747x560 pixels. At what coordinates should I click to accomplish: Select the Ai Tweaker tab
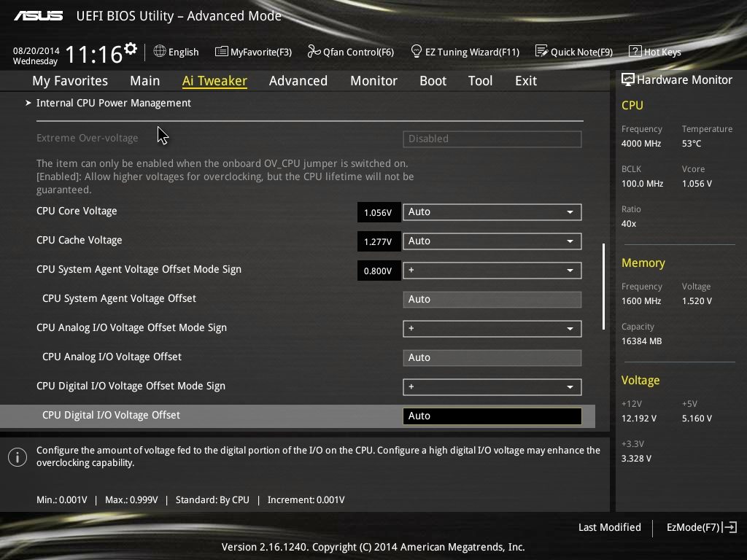tap(214, 80)
